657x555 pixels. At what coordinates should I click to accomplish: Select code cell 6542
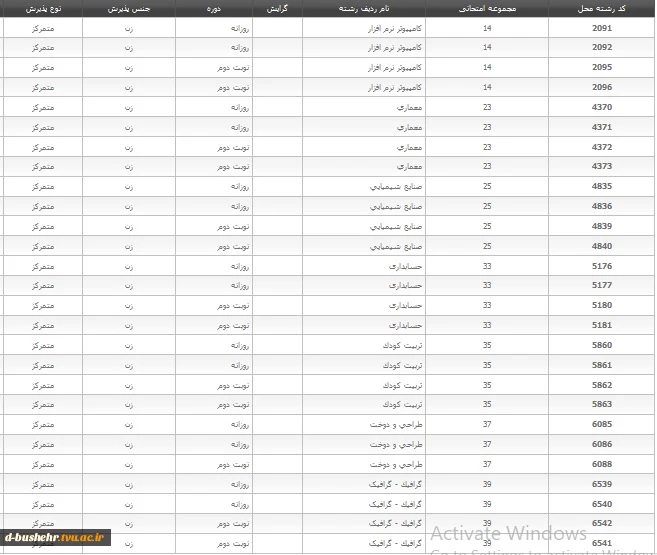tap(602, 523)
